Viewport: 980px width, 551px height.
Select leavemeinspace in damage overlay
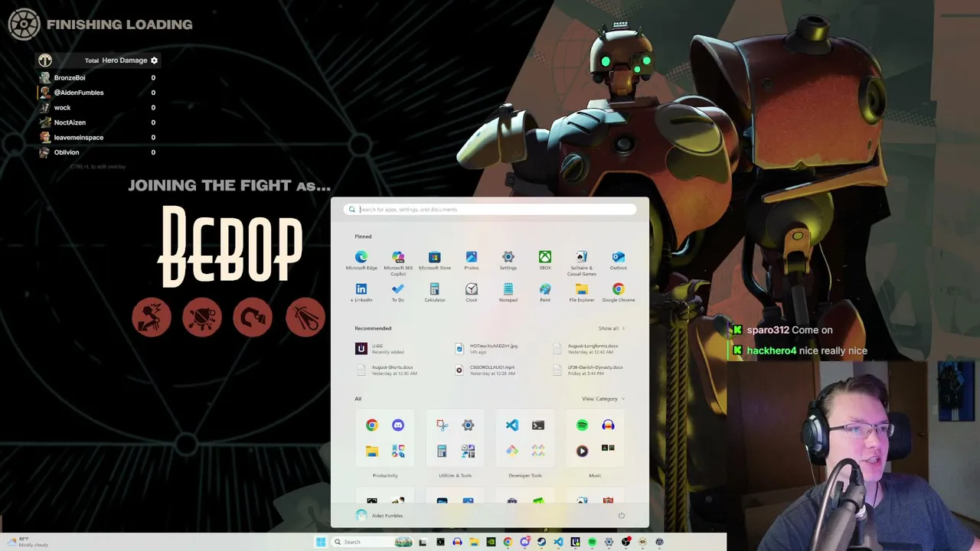(98, 138)
